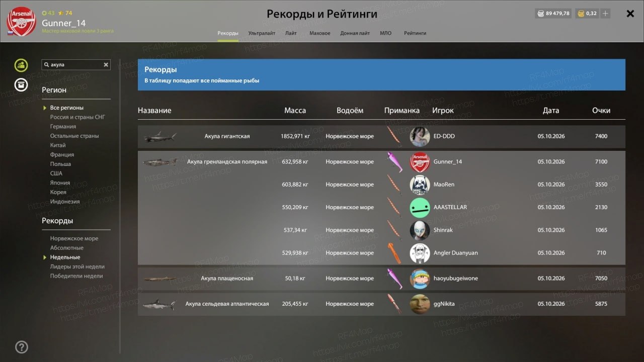Open the help question mark icon
This screenshot has width=644, height=362.
point(22,347)
